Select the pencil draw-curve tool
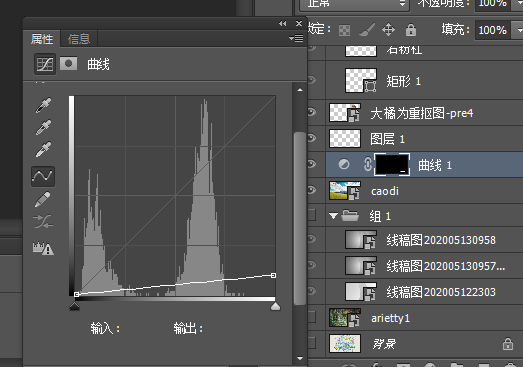 pos(43,199)
